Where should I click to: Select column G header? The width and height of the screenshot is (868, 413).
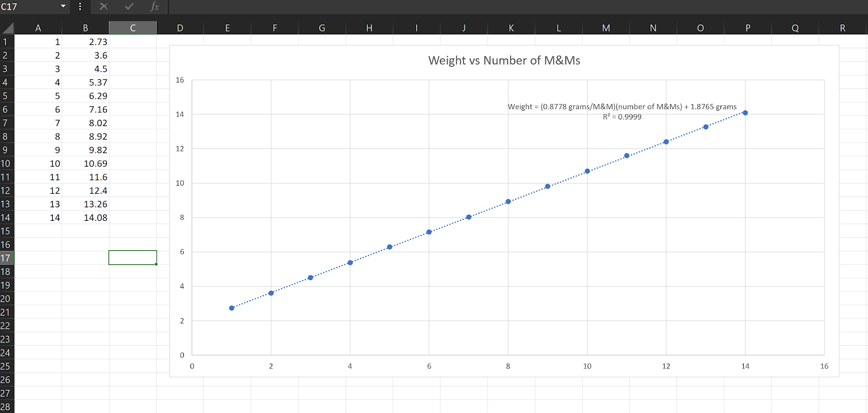(x=322, y=28)
